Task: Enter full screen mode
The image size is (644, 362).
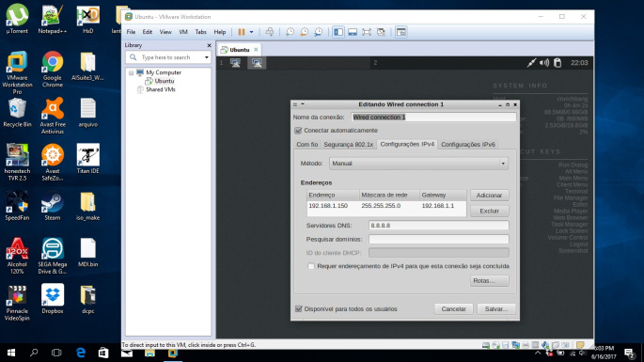Action: [x=367, y=32]
